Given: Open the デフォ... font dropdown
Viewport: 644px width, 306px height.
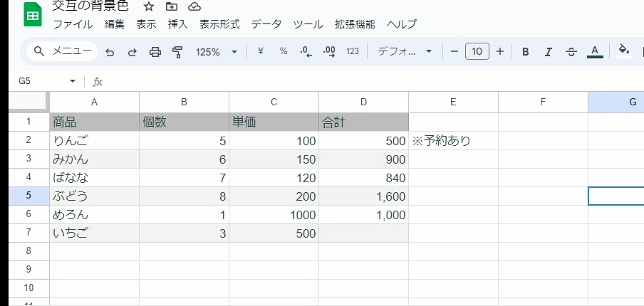Looking at the screenshot, I should (x=405, y=51).
